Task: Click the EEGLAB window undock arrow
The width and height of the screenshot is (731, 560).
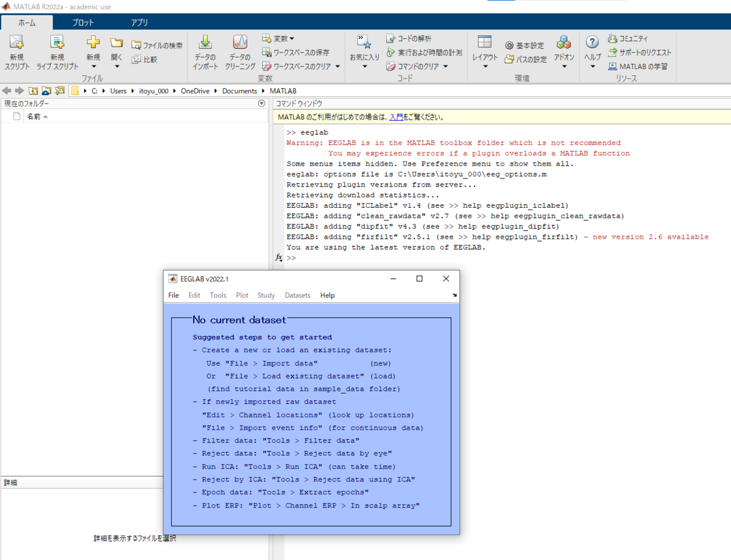Action: tap(454, 296)
